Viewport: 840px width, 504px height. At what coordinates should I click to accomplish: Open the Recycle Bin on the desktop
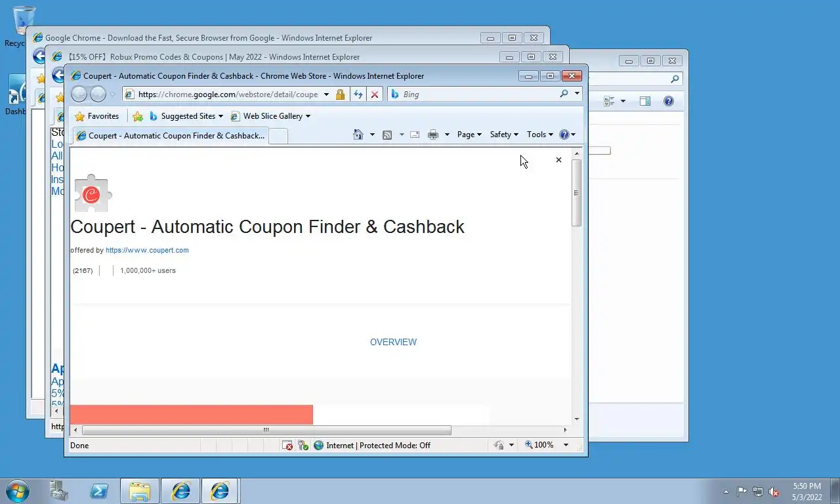coord(24,26)
